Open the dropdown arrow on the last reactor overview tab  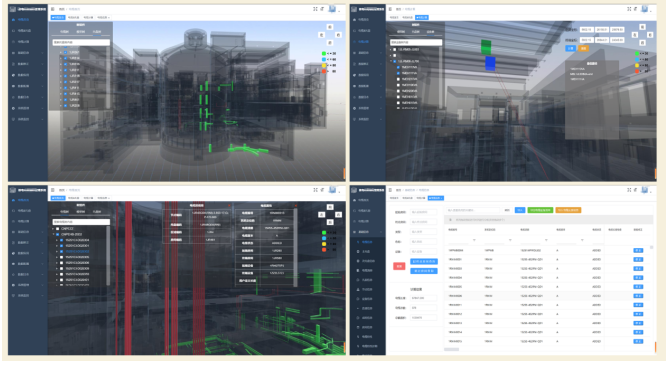click(x=109, y=18)
